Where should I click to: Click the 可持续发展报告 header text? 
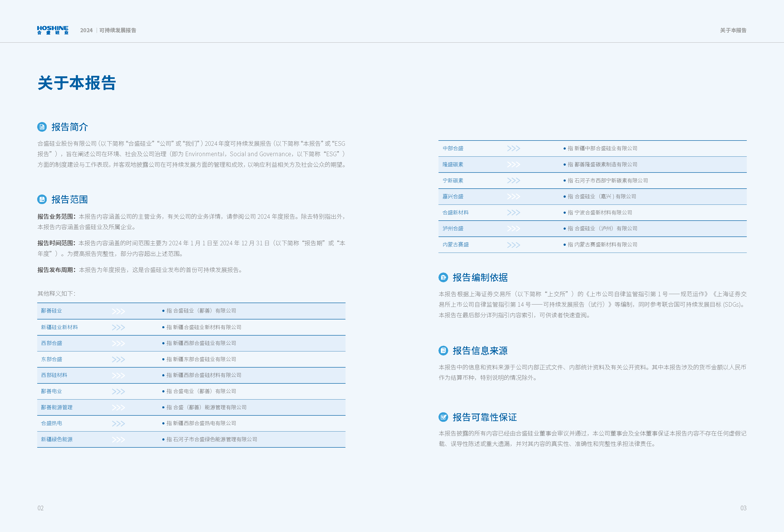tap(118, 30)
